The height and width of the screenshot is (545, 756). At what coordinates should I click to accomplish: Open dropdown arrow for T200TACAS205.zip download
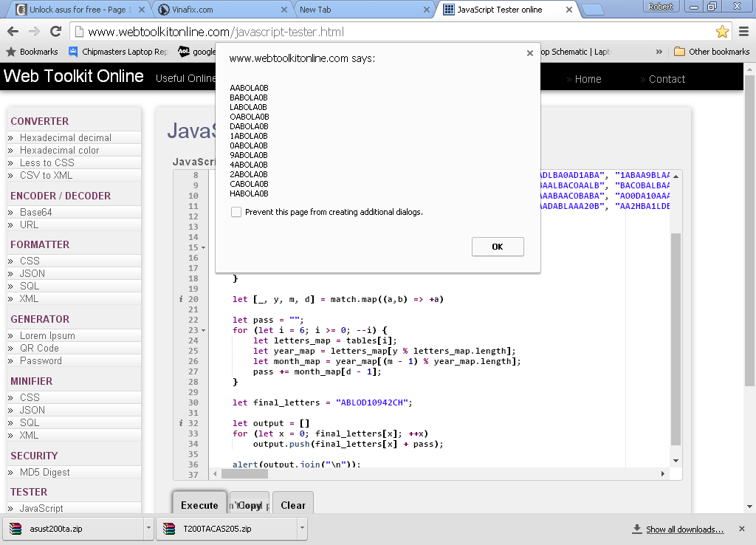[302, 529]
